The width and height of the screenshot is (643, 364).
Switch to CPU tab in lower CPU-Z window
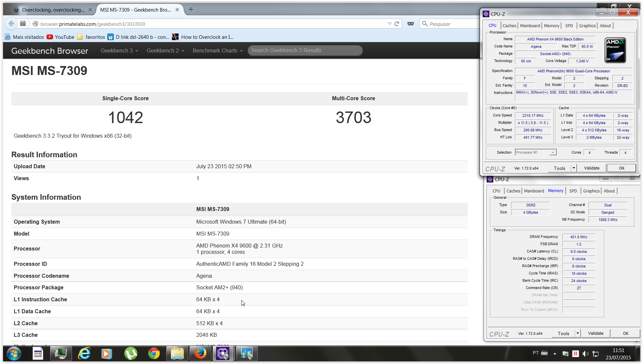[496, 191]
